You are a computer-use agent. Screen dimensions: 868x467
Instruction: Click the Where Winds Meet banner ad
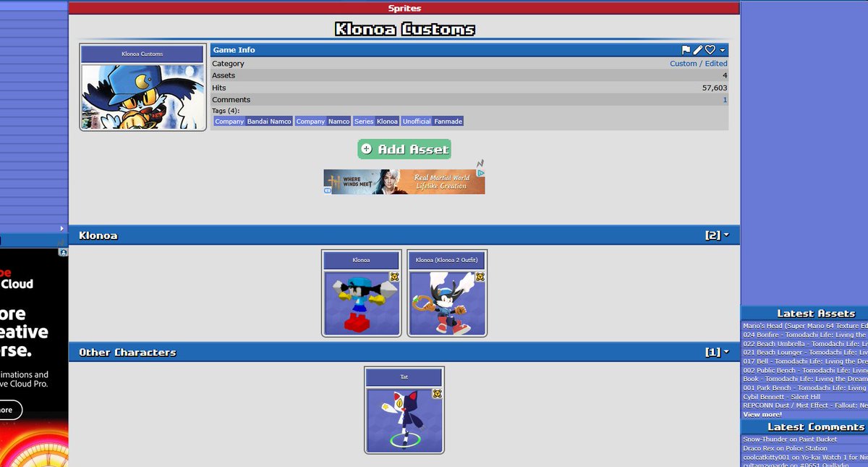404,182
